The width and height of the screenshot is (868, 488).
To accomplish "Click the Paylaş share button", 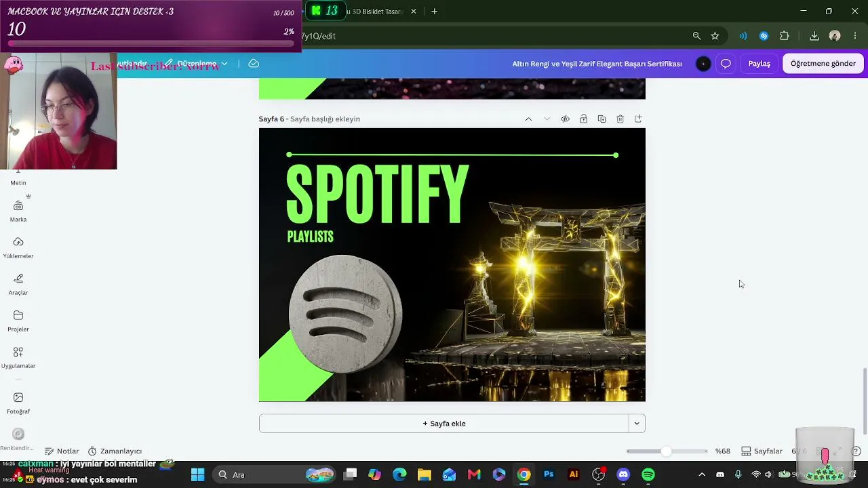I will pos(759,64).
